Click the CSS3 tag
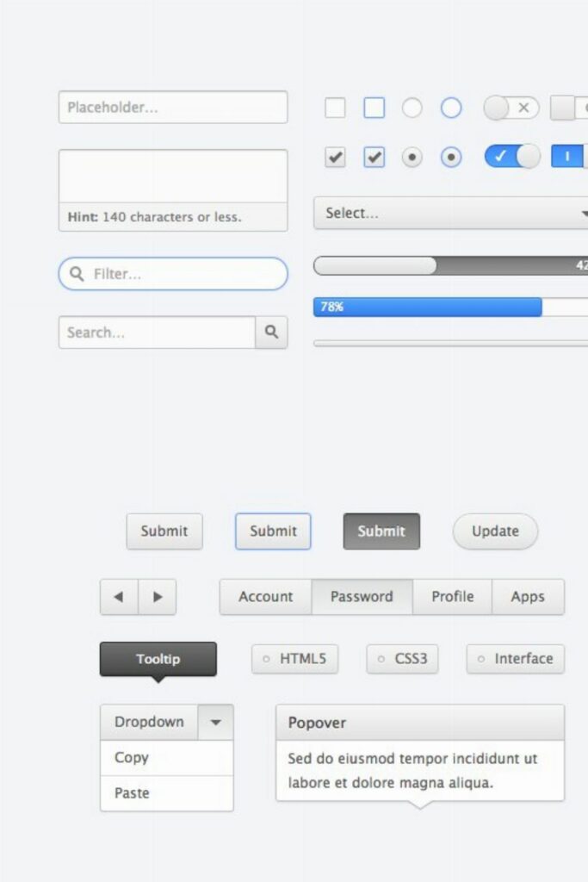The height and width of the screenshot is (882, 588). 403,659
